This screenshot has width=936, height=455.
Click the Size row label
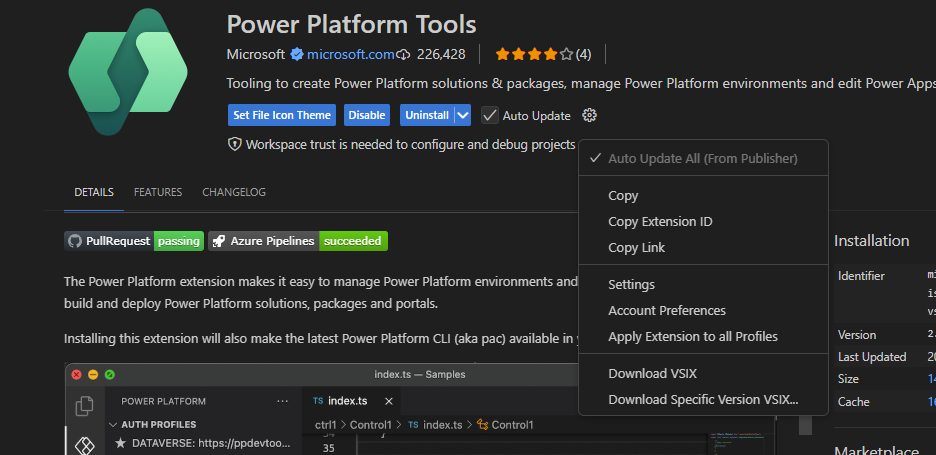(848, 379)
